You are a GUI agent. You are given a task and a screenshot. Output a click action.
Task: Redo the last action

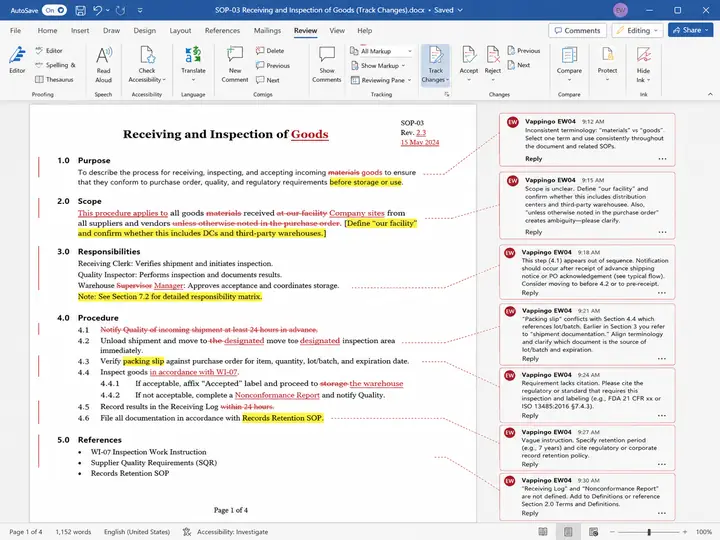(120, 10)
